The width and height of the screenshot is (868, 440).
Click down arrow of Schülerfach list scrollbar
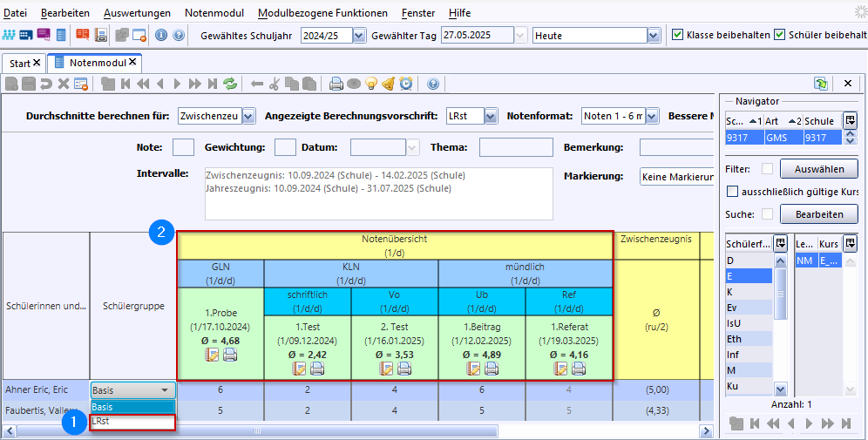pos(780,389)
